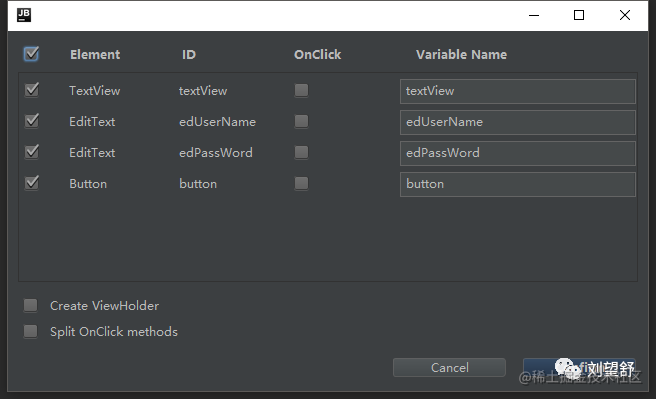656x399 pixels.
Task: Uncheck the edPassWord row checkbox
Action: pyautogui.click(x=32, y=152)
